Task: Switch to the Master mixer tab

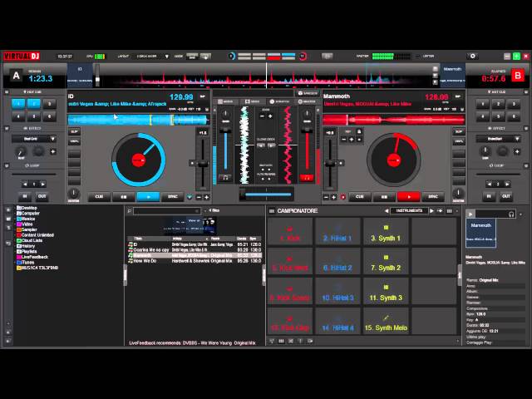Action: tap(307, 101)
